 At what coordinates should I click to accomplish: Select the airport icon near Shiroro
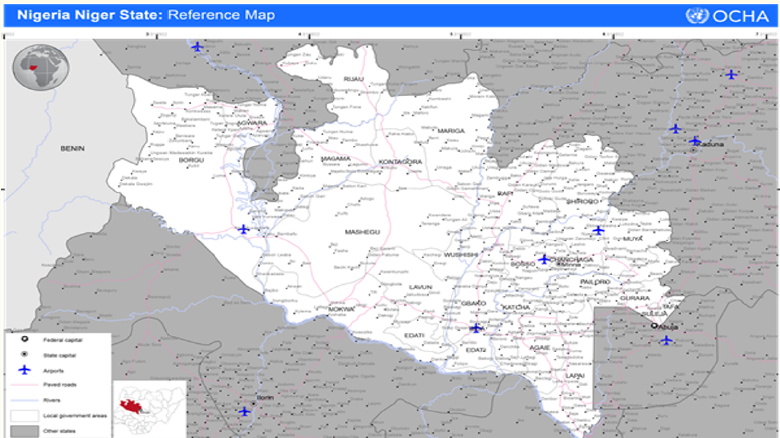point(598,230)
